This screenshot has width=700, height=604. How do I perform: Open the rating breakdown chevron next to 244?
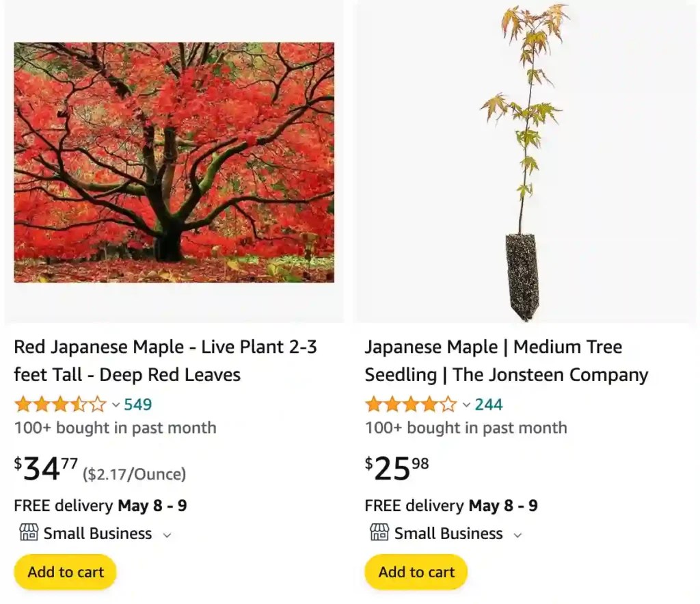467,405
